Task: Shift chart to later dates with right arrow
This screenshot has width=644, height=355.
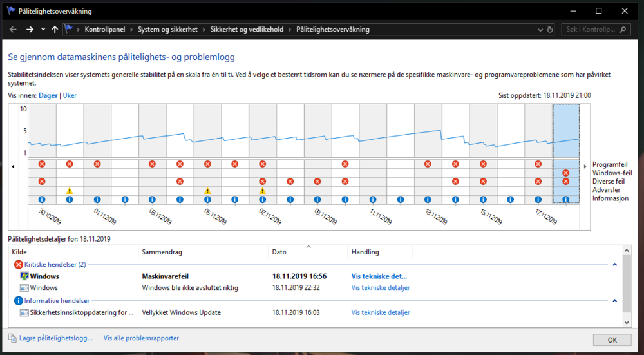Action: click(x=585, y=166)
